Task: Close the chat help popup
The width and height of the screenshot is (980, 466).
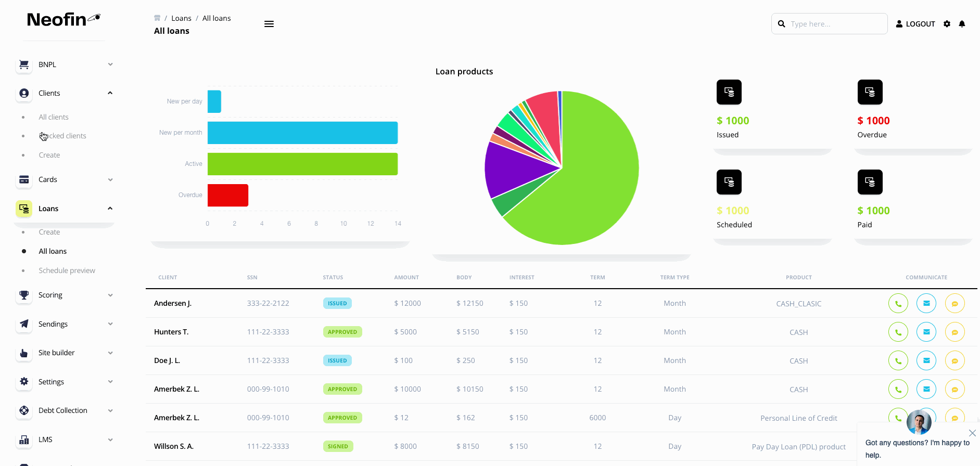Action: pyautogui.click(x=972, y=433)
